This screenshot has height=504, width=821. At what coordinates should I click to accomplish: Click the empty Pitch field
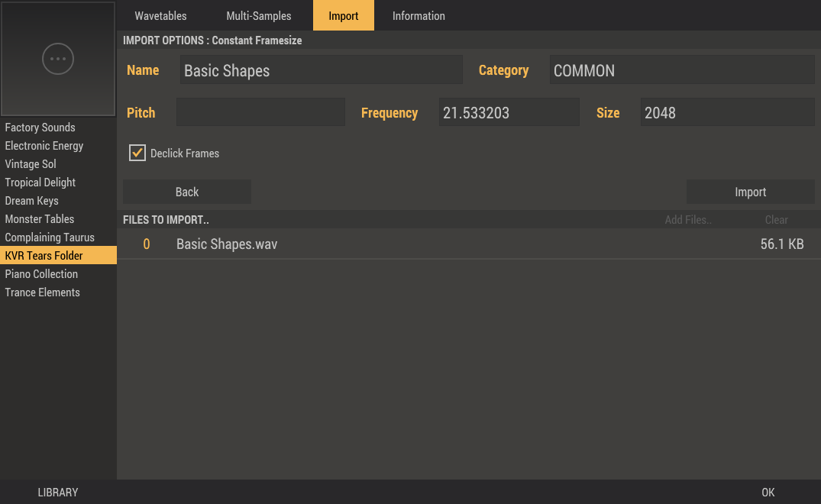point(260,112)
